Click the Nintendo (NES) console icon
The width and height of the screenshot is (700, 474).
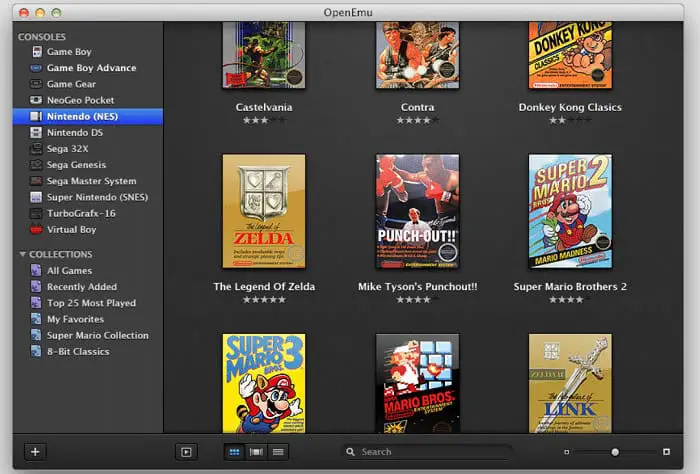(36, 116)
